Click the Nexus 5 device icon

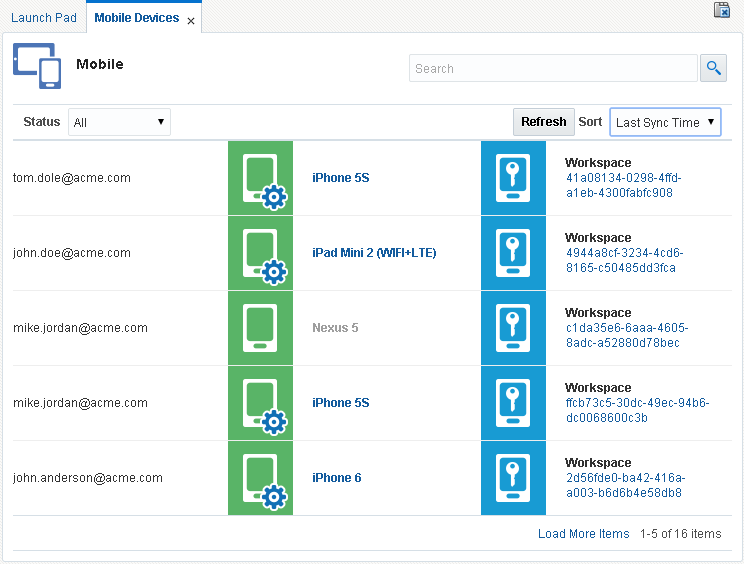pos(260,328)
